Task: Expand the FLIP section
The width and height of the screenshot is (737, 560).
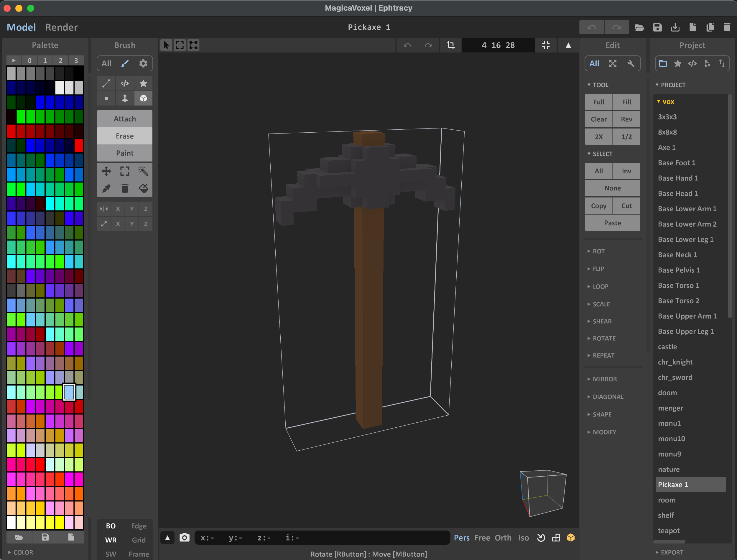Action: tap(596, 269)
